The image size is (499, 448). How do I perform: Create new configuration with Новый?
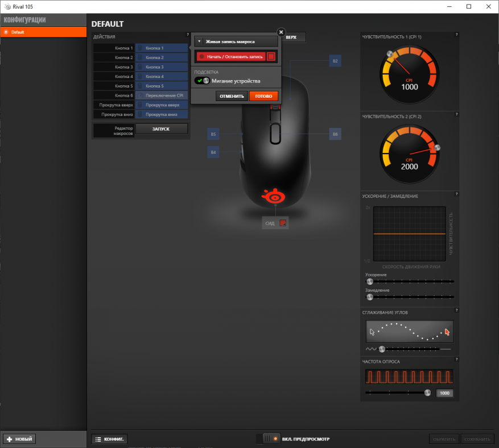pyautogui.click(x=19, y=439)
